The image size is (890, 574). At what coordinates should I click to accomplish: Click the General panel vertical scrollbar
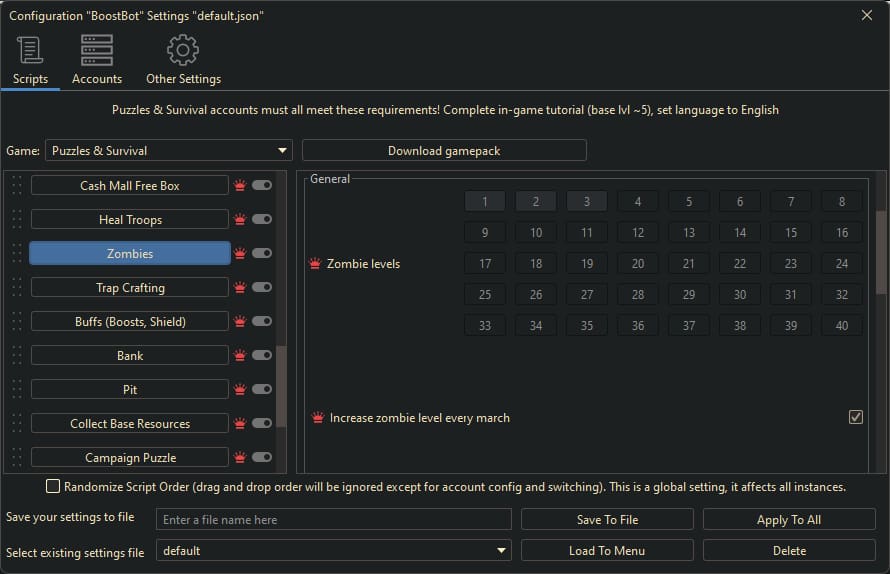tap(881, 253)
